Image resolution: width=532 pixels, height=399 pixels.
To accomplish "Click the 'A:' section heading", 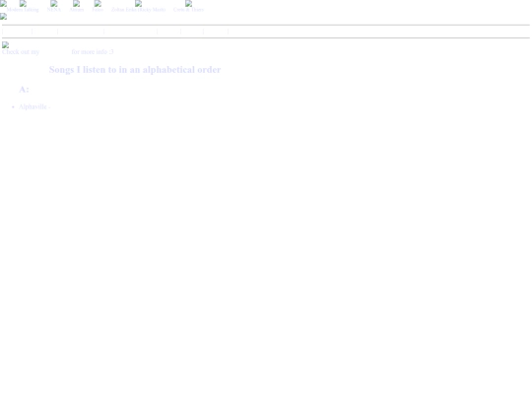I will pos(24,90).
